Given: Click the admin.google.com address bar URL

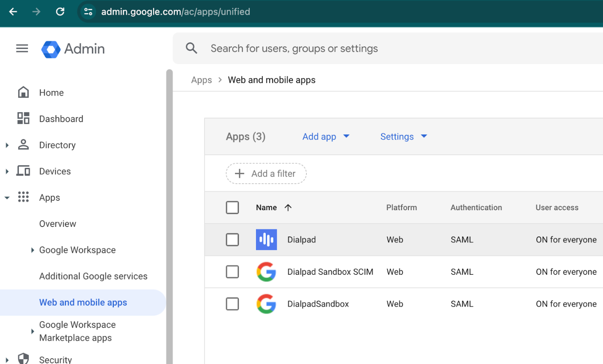Looking at the screenshot, I should coord(176,12).
